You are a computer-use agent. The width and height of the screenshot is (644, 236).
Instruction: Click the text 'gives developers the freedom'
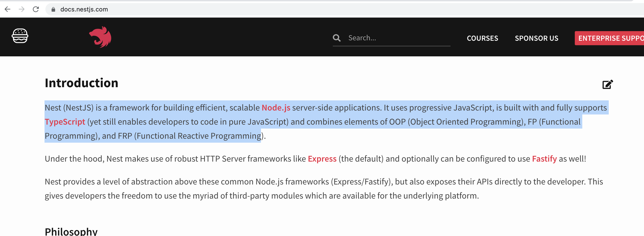coord(98,196)
